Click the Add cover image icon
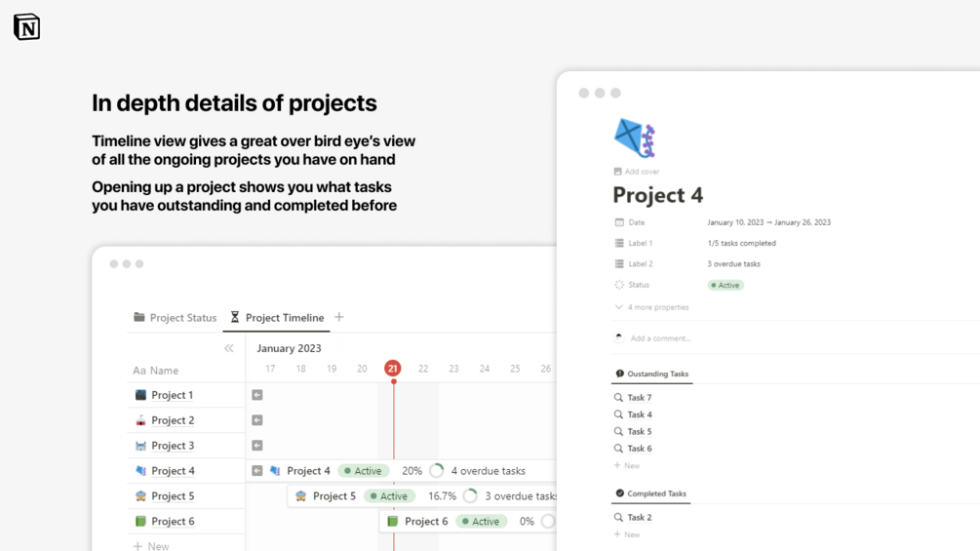Screen dimensions: 980x551 point(617,172)
